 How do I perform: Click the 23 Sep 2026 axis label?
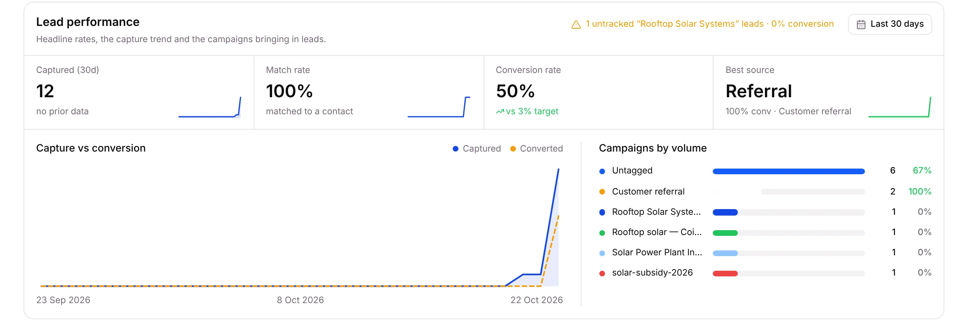tap(63, 300)
